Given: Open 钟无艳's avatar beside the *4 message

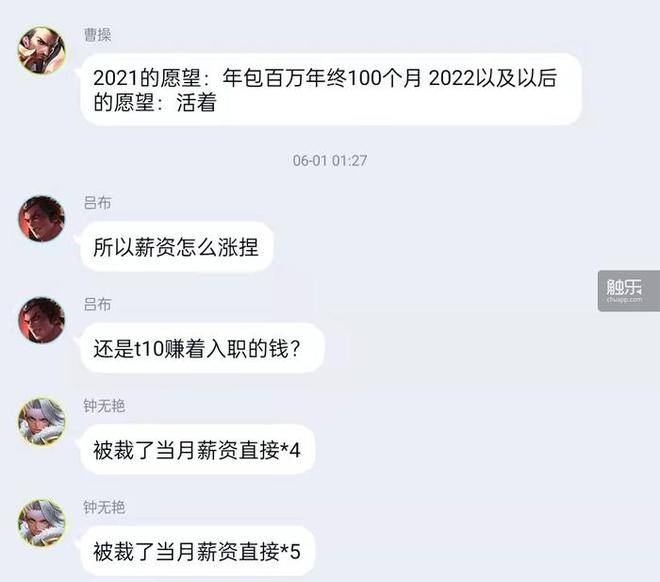Looking at the screenshot, I should [41, 422].
